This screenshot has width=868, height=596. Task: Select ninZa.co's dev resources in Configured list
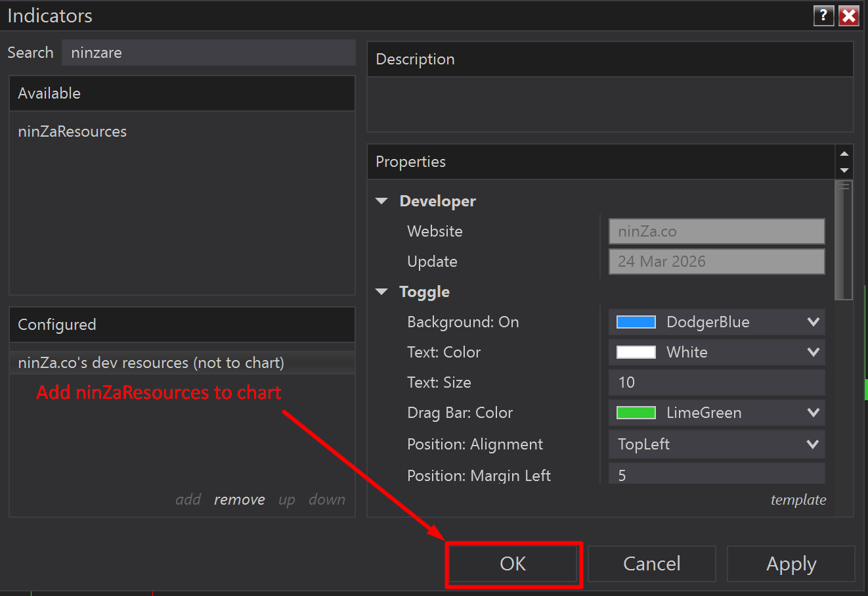[x=183, y=363]
